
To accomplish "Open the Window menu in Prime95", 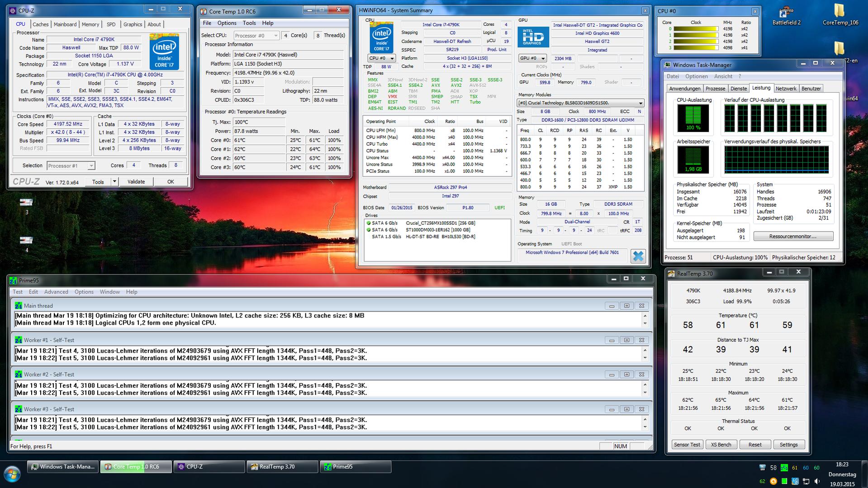I will pos(109,292).
